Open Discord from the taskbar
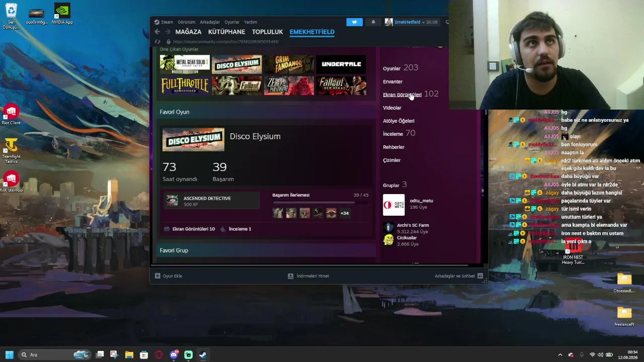The width and height of the screenshot is (644, 362). coord(174,355)
